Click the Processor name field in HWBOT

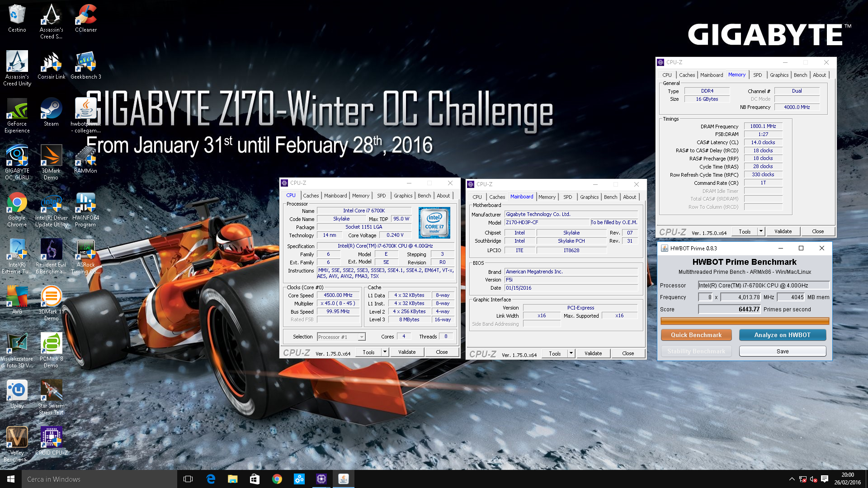[x=764, y=285]
